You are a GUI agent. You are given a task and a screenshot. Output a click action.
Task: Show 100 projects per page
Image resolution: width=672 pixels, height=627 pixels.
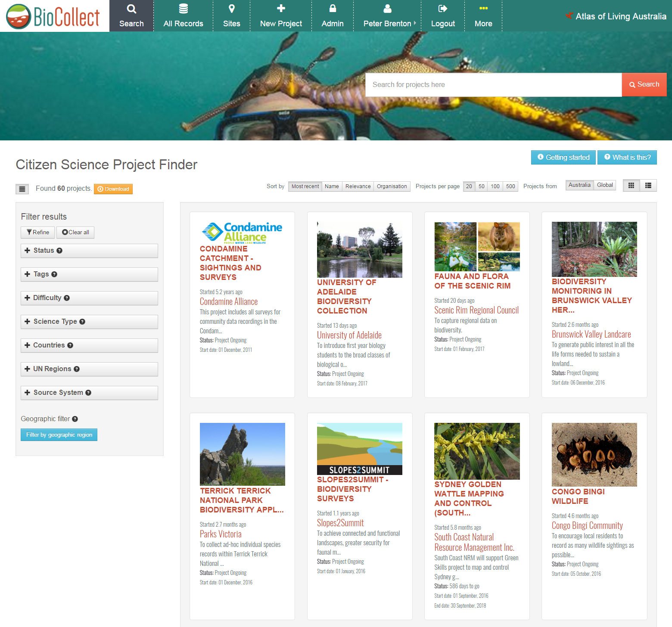[495, 186]
